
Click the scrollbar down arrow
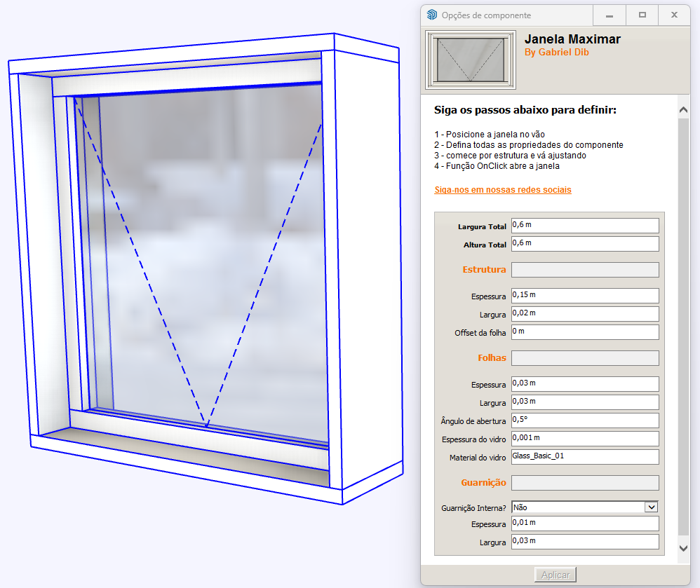(x=684, y=548)
